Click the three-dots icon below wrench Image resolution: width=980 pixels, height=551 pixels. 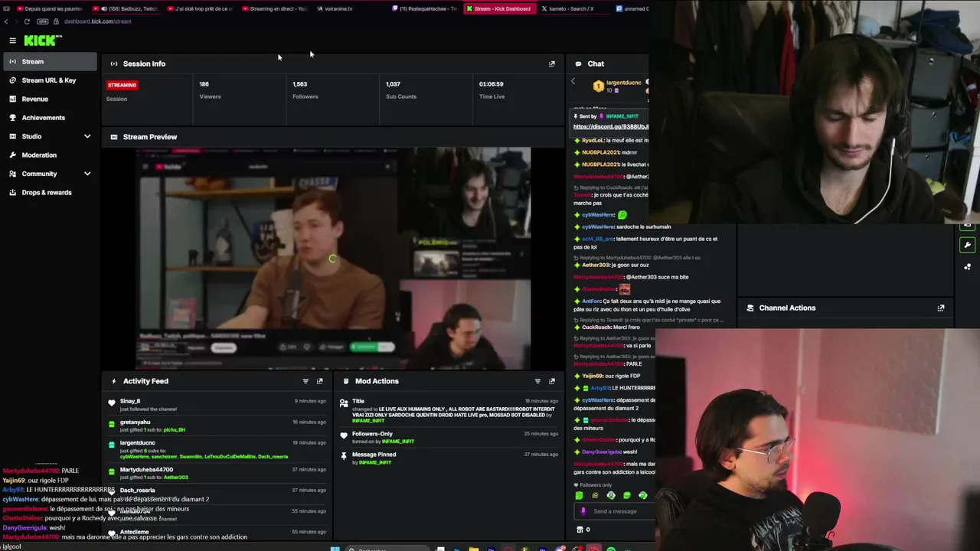968,267
